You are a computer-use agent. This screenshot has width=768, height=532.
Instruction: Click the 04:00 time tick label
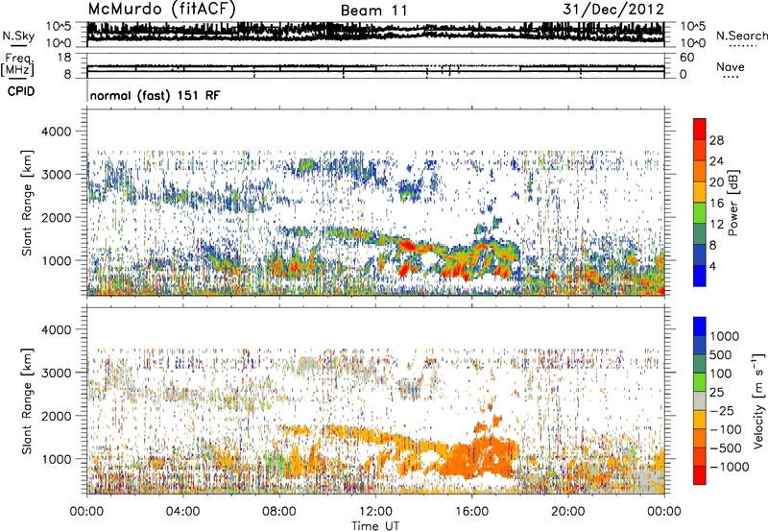pyautogui.click(x=182, y=512)
